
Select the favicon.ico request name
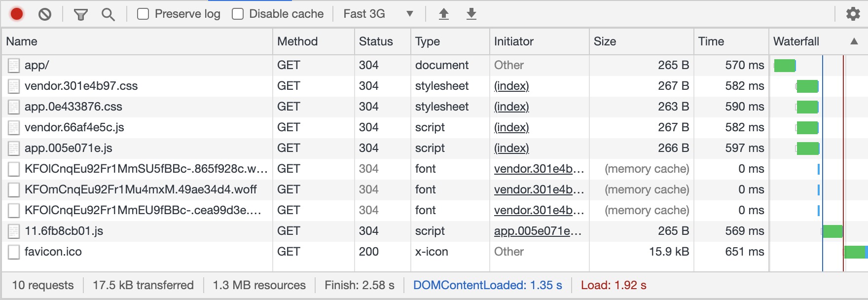53,252
